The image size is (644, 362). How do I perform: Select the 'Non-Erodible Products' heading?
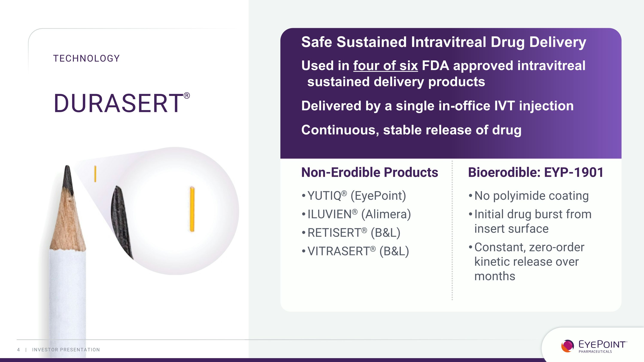coord(370,172)
